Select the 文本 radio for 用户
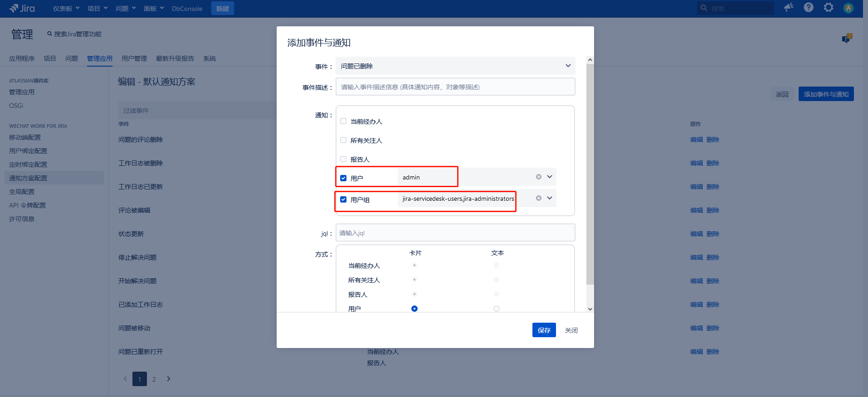868x397 pixels. pyautogui.click(x=497, y=309)
